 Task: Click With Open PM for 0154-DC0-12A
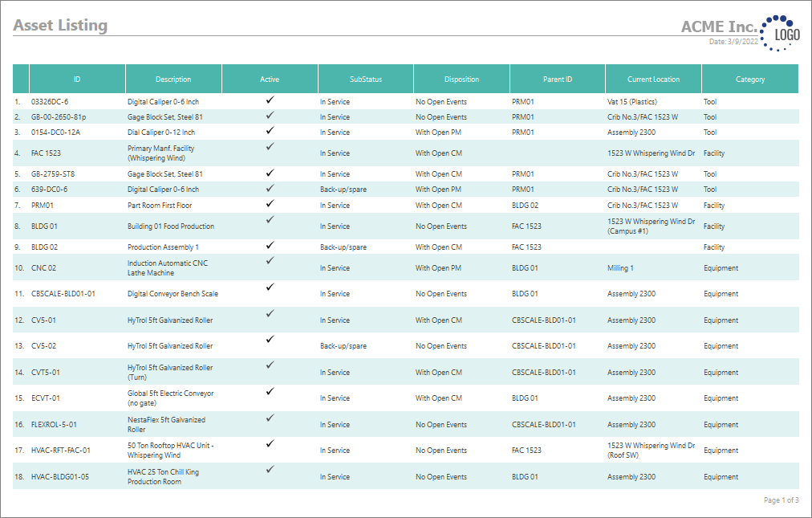[438, 133]
